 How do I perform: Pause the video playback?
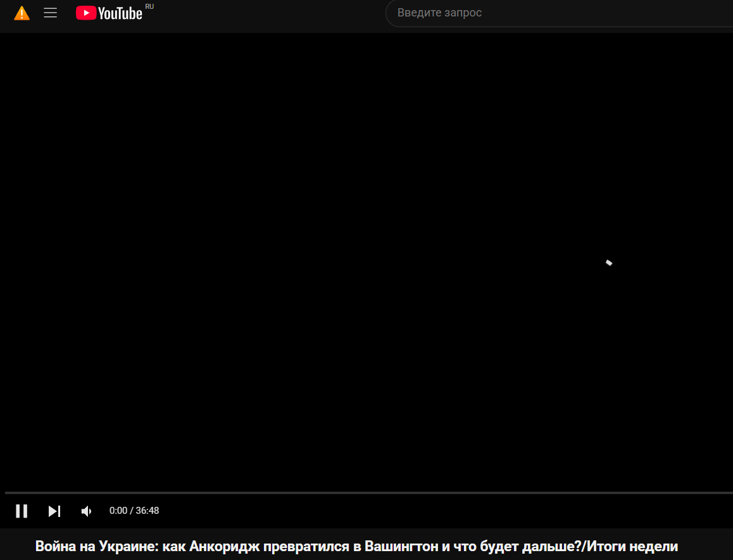coord(22,511)
